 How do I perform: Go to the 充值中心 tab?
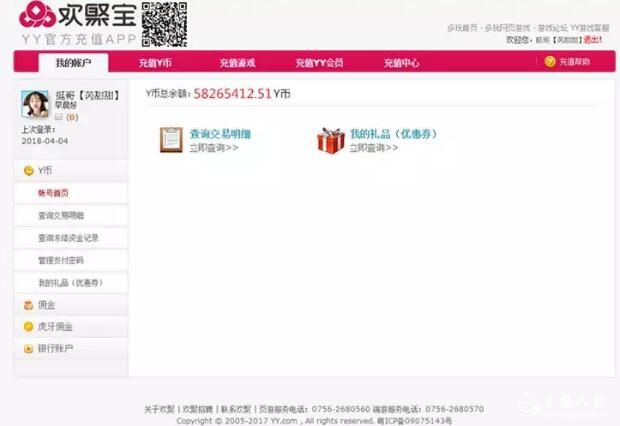tap(401, 63)
